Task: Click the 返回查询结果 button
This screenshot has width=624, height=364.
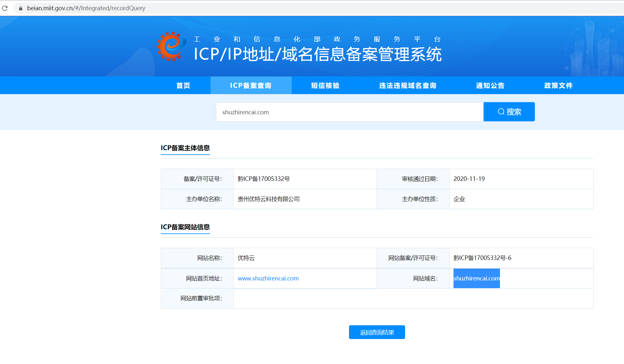Action: (x=377, y=332)
